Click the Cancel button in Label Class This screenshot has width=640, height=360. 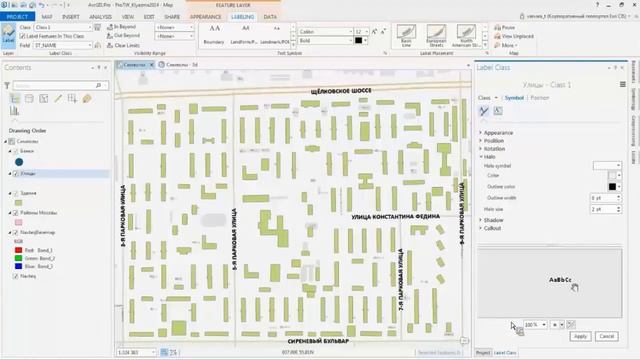pyautogui.click(x=607, y=336)
